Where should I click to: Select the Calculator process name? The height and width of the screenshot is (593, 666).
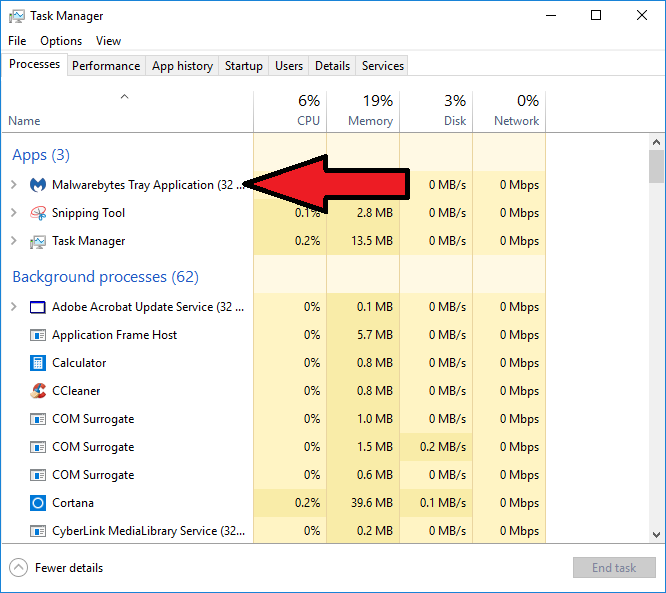[x=79, y=363]
